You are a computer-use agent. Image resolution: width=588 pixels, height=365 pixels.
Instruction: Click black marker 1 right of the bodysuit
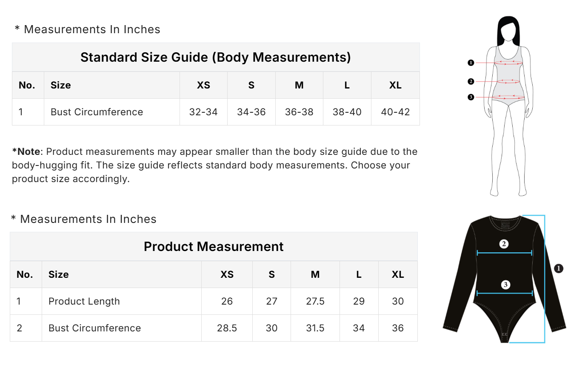pyautogui.click(x=559, y=268)
